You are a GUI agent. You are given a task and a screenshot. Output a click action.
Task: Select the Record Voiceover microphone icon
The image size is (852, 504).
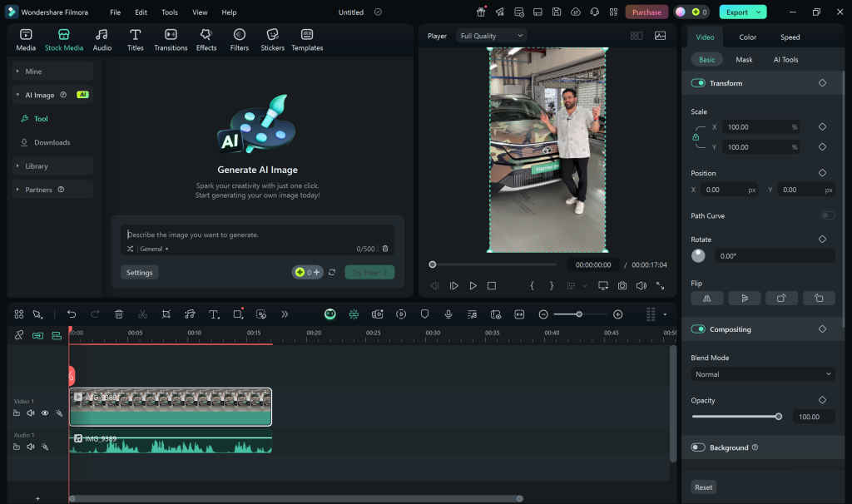click(449, 314)
